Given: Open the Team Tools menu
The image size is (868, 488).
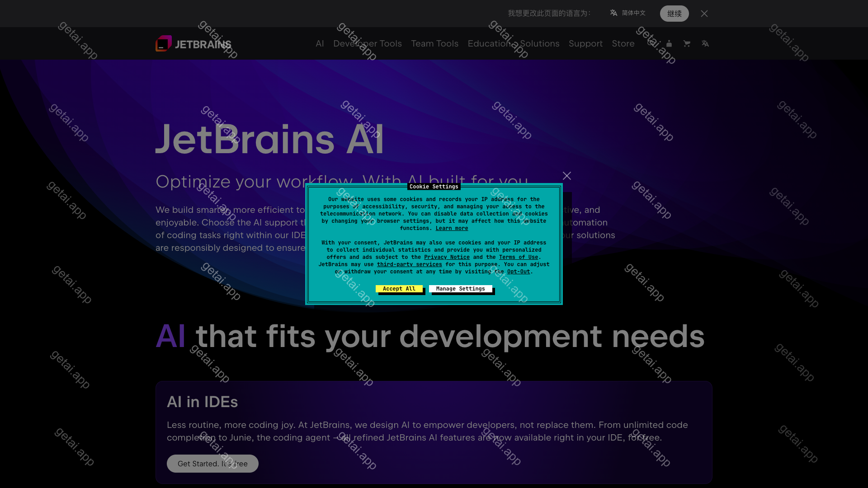Looking at the screenshot, I should (x=434, y=43).
